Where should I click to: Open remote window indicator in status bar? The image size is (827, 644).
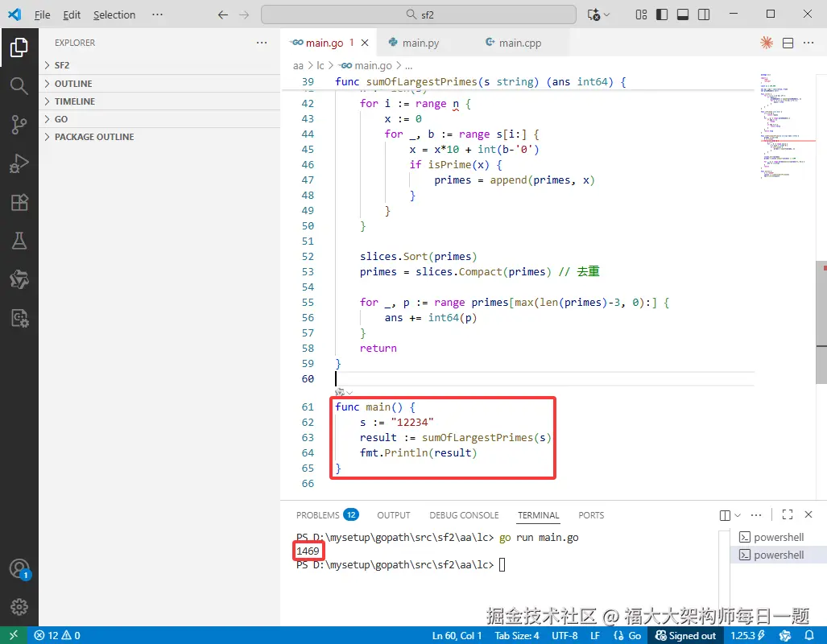(x=13, y=636)
